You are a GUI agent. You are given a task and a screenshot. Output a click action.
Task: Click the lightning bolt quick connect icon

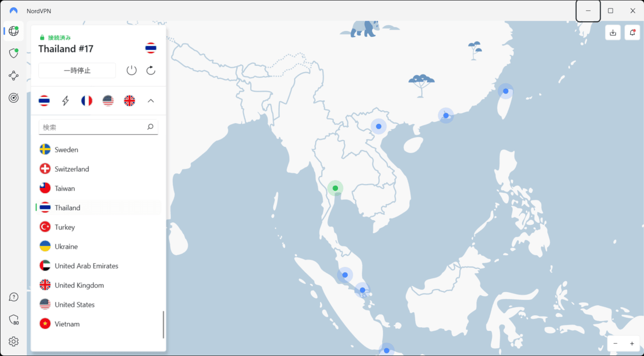[65, 101]
